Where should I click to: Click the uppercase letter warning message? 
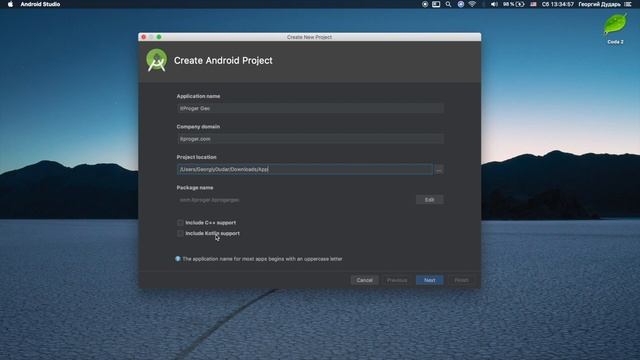click(x=262, y=259)
